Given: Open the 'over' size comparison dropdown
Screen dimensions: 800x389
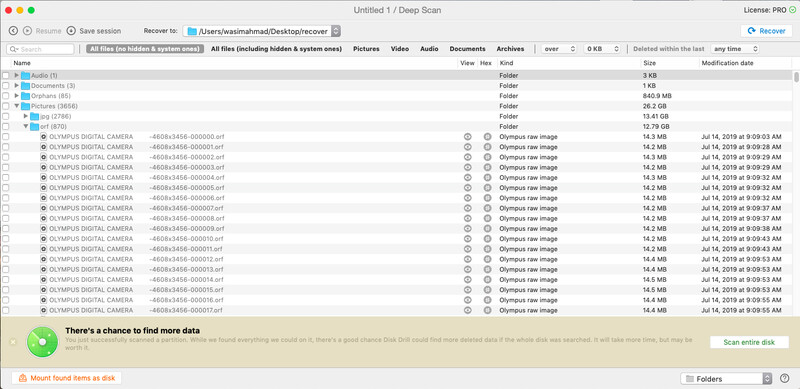Looking at the screenshot, I should [x=559, y=49].
